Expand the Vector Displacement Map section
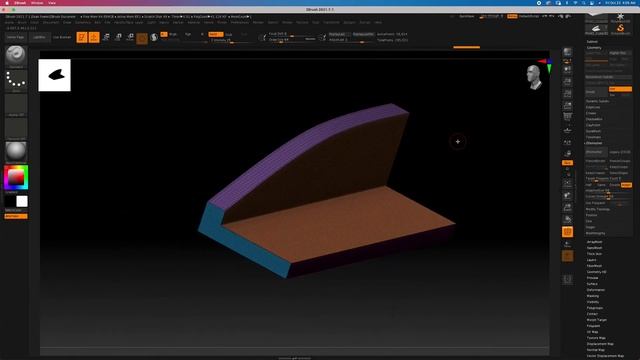Screen dimensions: 640x360 point(605,356)
